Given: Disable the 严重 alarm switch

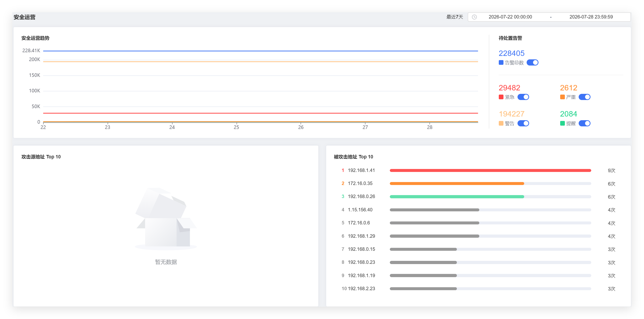Looking at the screenshot, I should pos(584,97).
